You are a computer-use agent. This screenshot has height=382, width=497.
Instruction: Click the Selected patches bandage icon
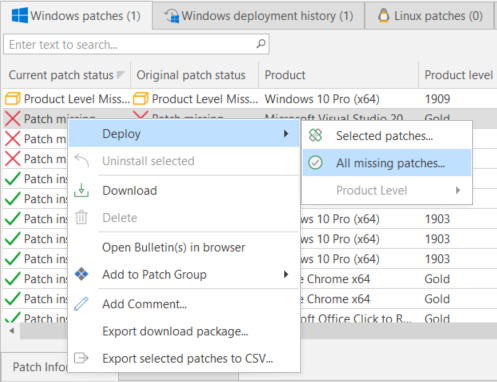[x=315, y=135]
